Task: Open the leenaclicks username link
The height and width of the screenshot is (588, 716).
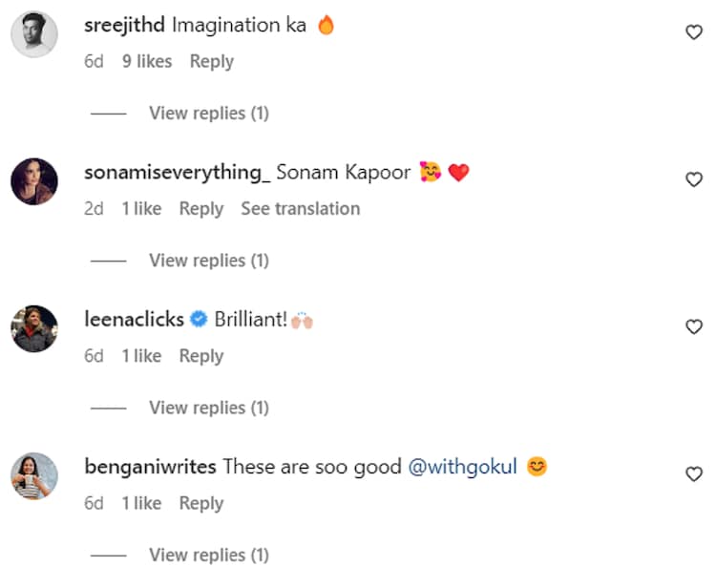Action: pyautogui.click(x=134, y=320)
